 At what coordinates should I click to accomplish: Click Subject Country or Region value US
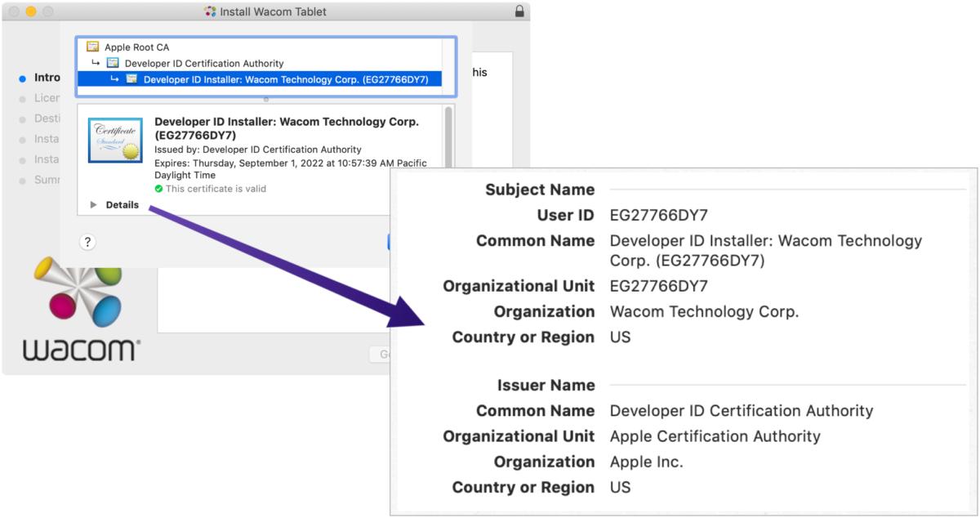tap(621, 337)
